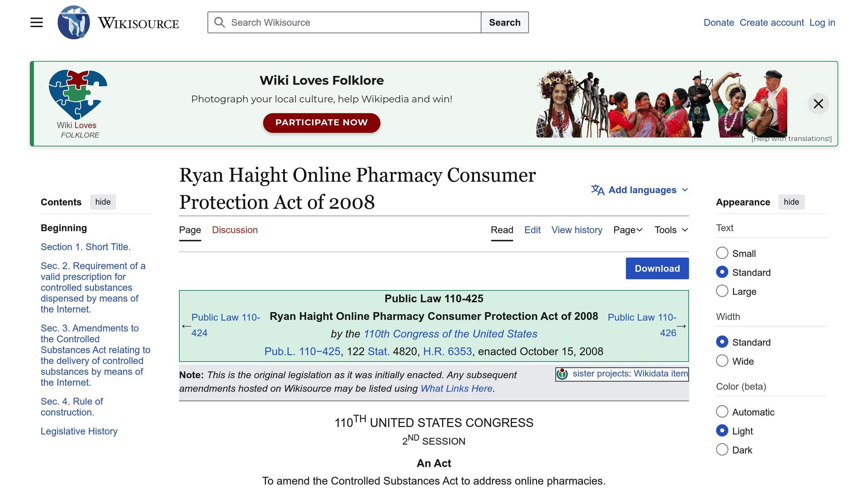Viewport: 868px width, 488px height.
Task: Select Standard width option
Action: [722, 342]
